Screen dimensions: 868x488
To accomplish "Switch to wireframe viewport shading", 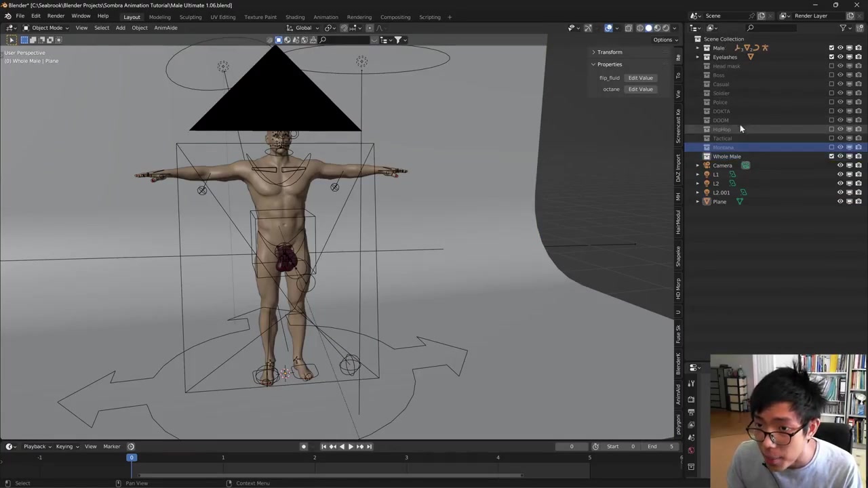I will click(639, 28).
